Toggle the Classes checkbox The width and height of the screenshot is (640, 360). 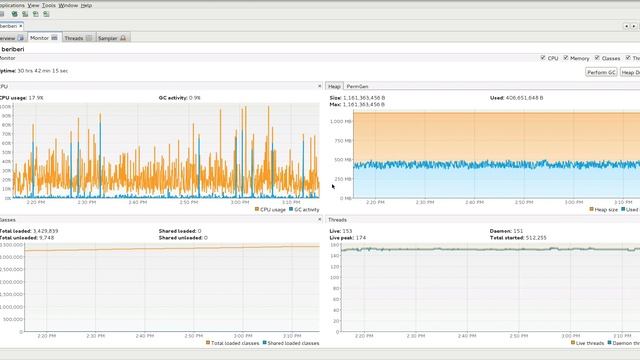[597, 58]
